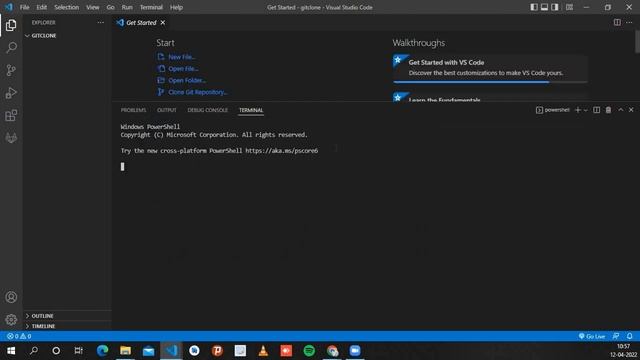This screenshot has width=640, height=360.
Task: Switch to the Debug Console tab
Action: [x=207, y=110]
